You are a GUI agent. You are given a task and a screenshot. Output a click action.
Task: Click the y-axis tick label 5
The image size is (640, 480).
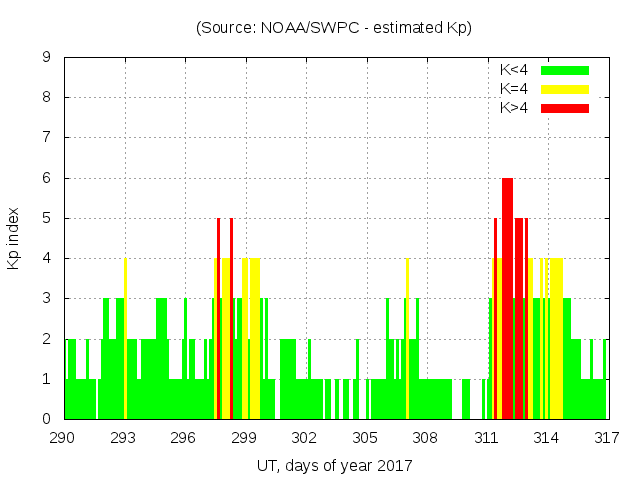pyautogui.click(x=46, y=218)
